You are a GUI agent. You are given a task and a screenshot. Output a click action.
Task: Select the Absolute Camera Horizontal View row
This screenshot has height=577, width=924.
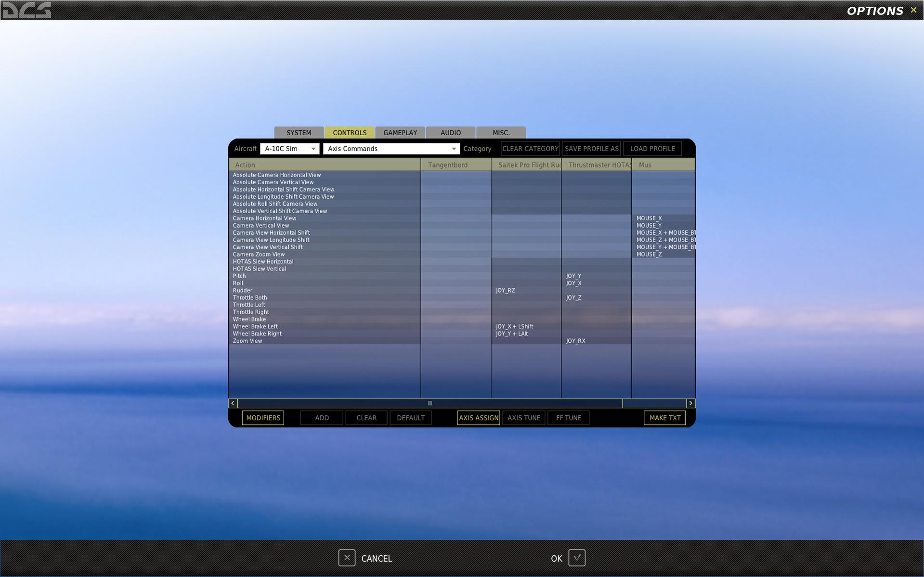coord(325,175)
